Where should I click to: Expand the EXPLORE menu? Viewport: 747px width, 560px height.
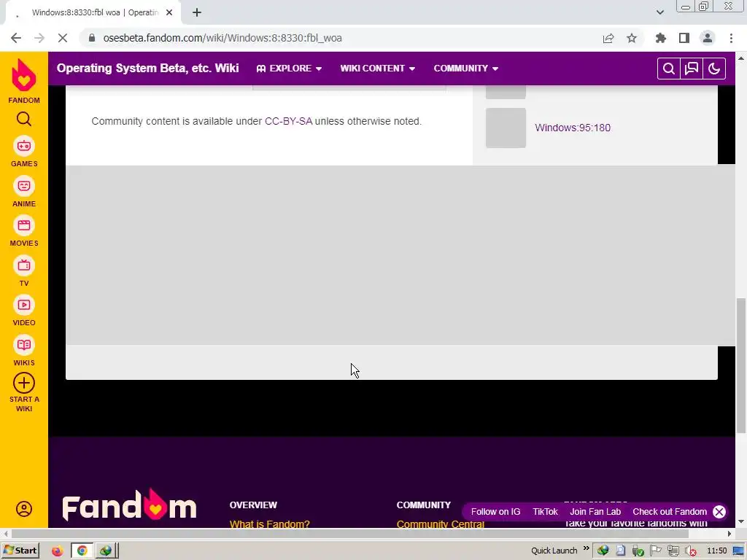pyautogui.click(x=289, y=69)
